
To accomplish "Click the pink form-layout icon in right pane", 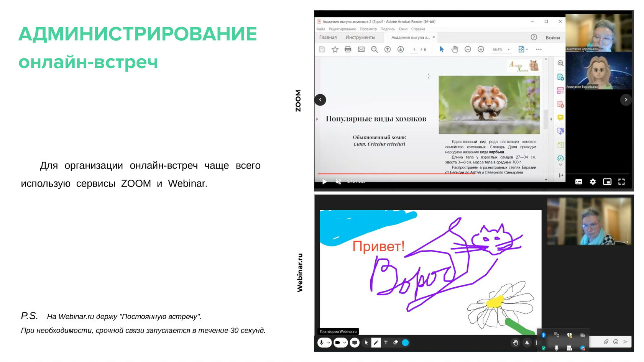I will (560, 90).
